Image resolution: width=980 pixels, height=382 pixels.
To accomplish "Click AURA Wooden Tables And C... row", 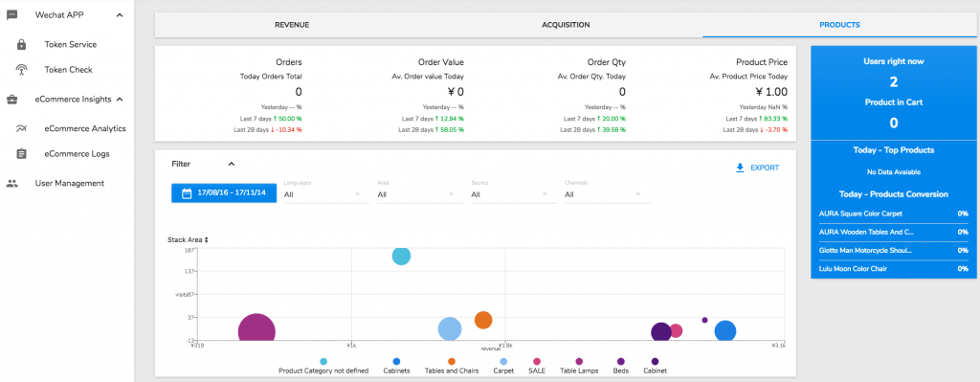I will (894, 232).
